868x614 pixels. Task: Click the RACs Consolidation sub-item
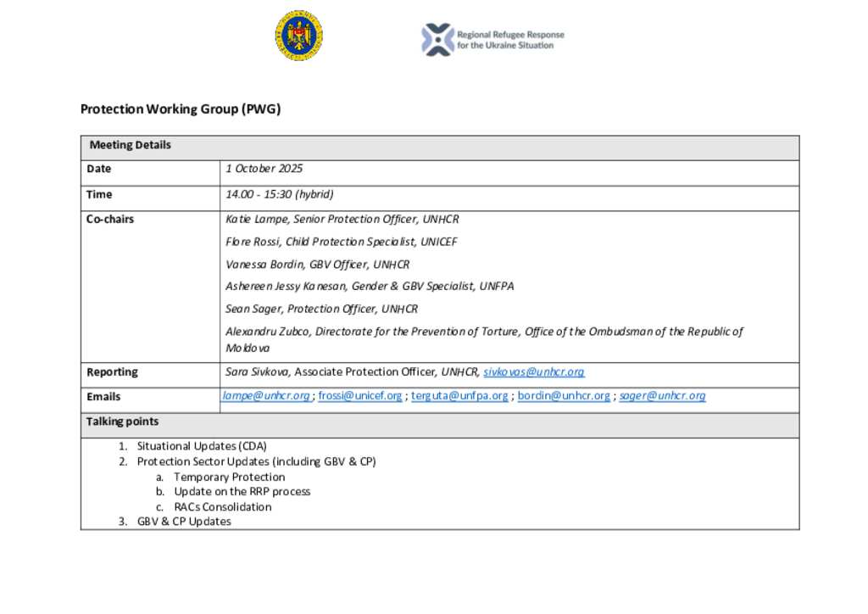click(223, 506)
